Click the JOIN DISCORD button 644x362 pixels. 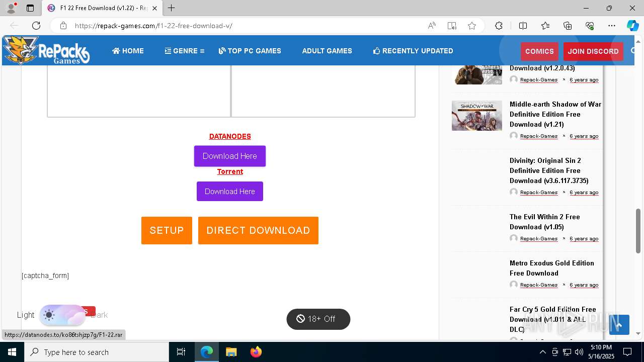tap(593, 51)
